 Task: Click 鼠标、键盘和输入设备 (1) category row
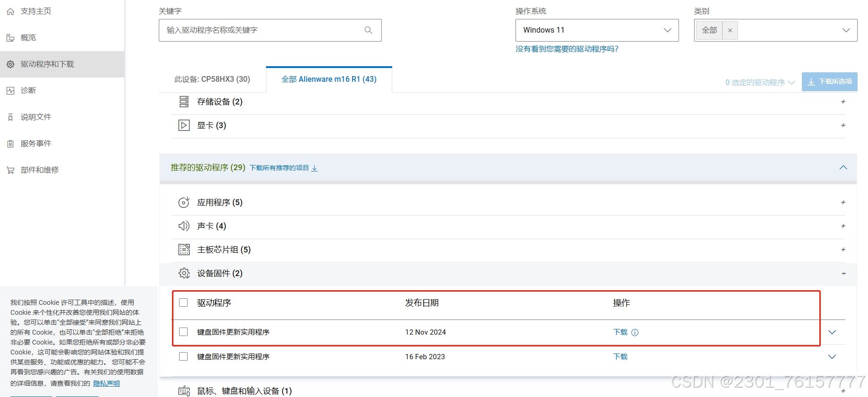point(508,391)
